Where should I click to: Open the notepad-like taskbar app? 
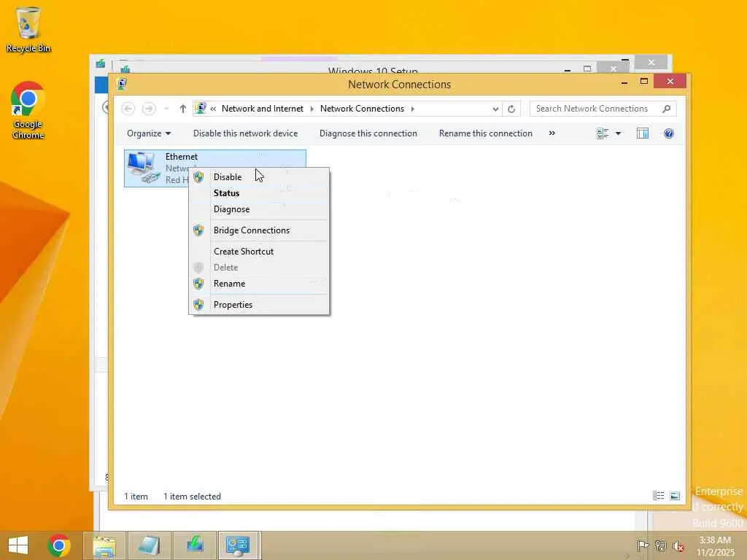point(150,545)
